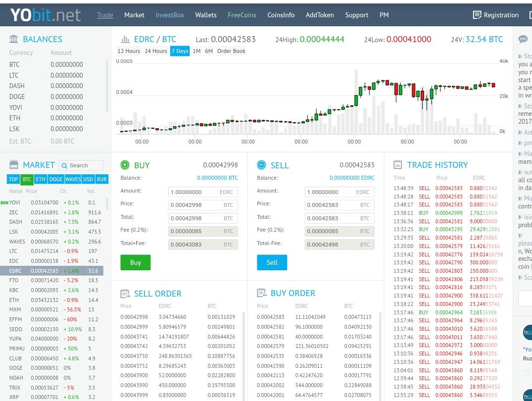Image resolution: width=532 pixels, height=401 pixels.
Task: Select the BTC market tab
Action: 27,179
